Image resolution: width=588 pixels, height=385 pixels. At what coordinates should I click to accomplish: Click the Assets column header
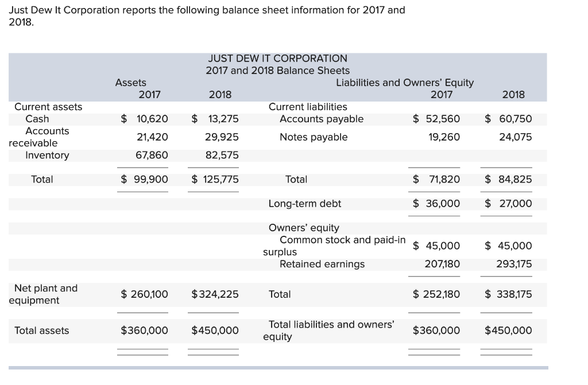[x=130, y=83]
